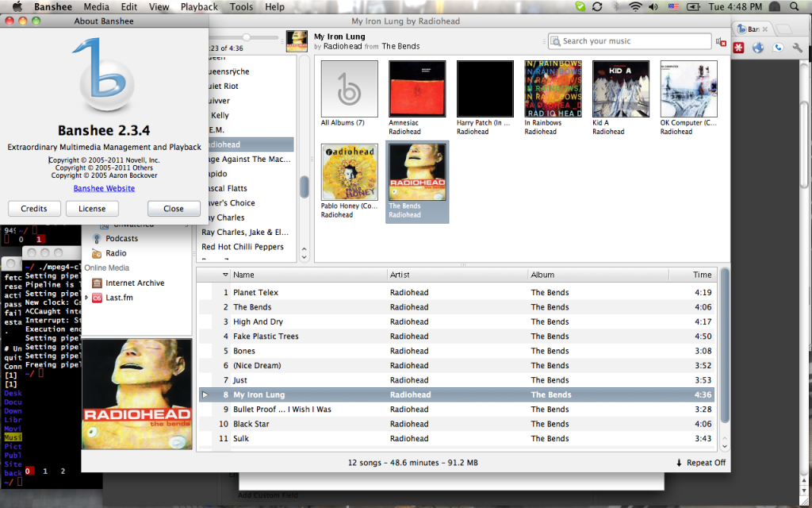
Task: Sort tracks by Name column header
Action: tap(309, 275)
